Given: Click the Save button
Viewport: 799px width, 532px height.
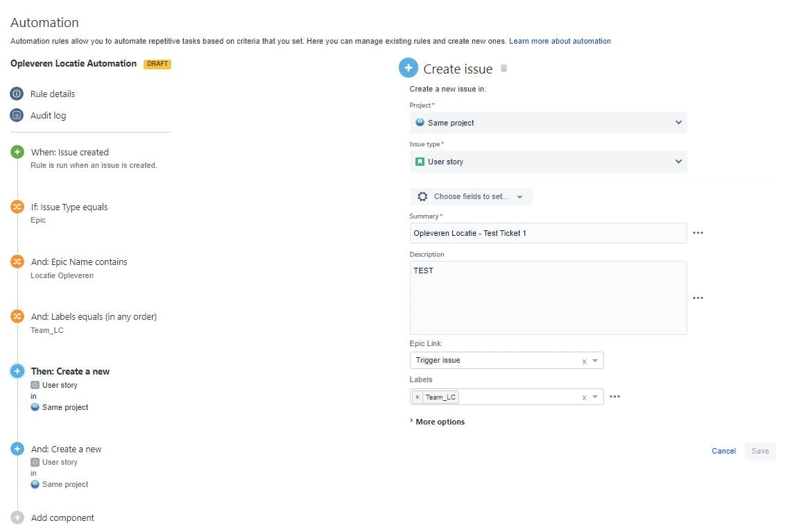Looking at the screenshot, I should 759,451.
